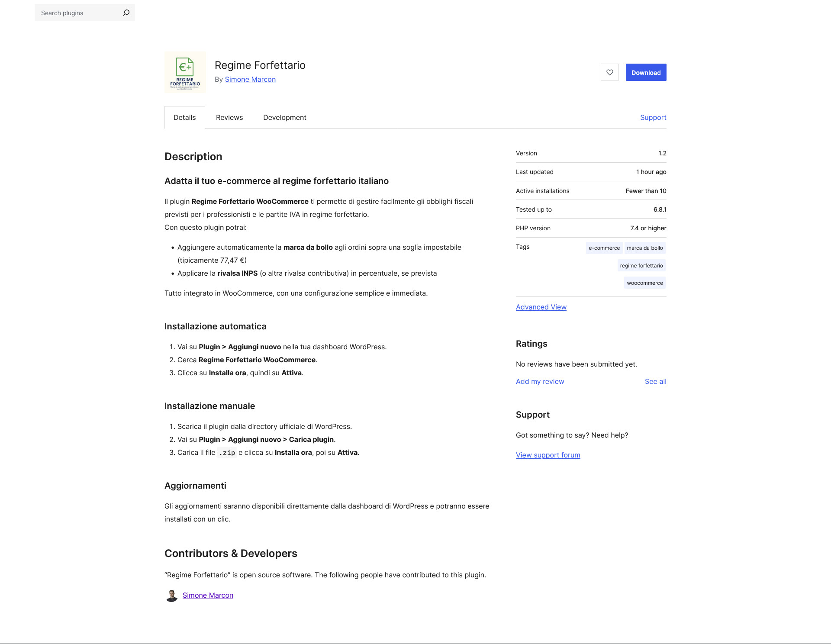
Task: Open the woocommerce tag
Action: [x=645, y=283]
